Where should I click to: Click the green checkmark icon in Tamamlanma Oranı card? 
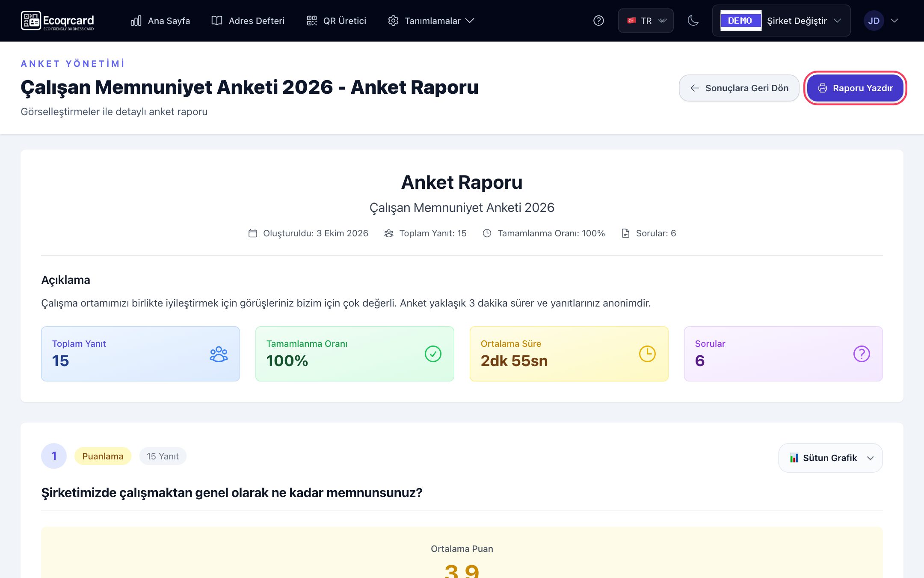433,354
